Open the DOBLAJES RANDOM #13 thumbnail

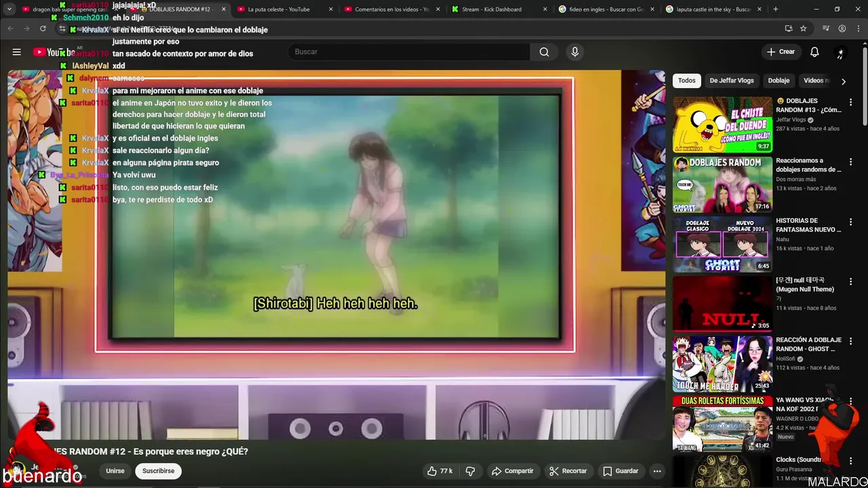722,125
